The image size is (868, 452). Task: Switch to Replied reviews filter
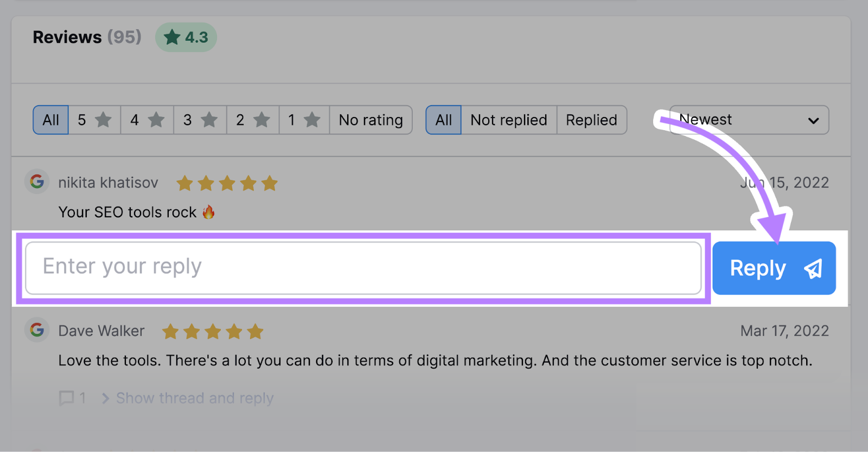point(591,120)
